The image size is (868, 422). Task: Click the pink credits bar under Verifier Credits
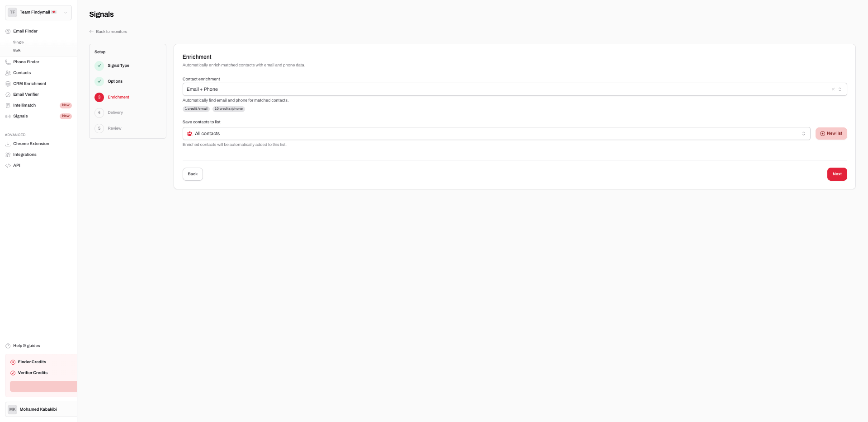tap(43, 386)
